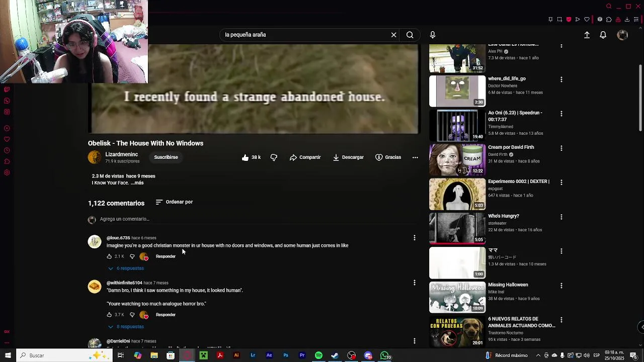Start voice search with microphone
This screenshot has height=362, width=644.
click(x=433, y=35)
